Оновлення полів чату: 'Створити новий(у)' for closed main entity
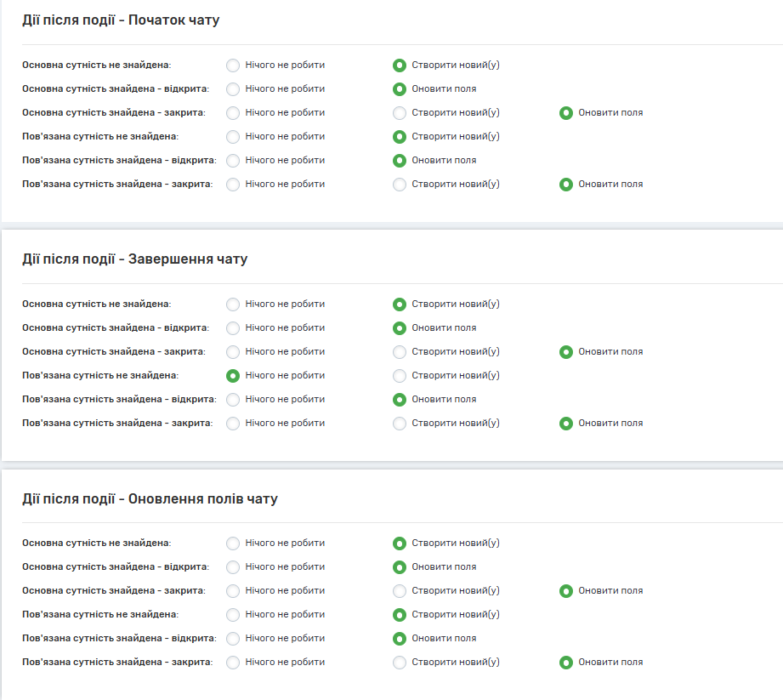 click(x=400, y=591)
